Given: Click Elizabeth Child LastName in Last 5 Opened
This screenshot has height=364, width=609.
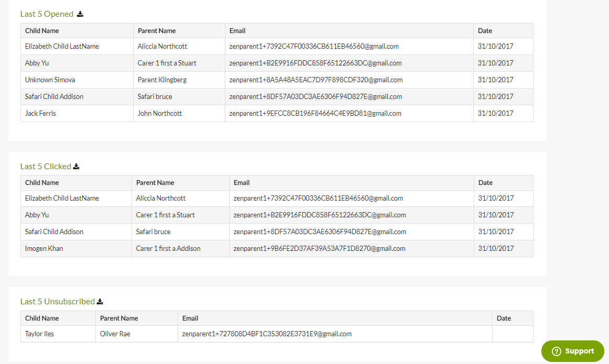Looking at the screenshot, I should pyautogui.click(x=62, y=46).
